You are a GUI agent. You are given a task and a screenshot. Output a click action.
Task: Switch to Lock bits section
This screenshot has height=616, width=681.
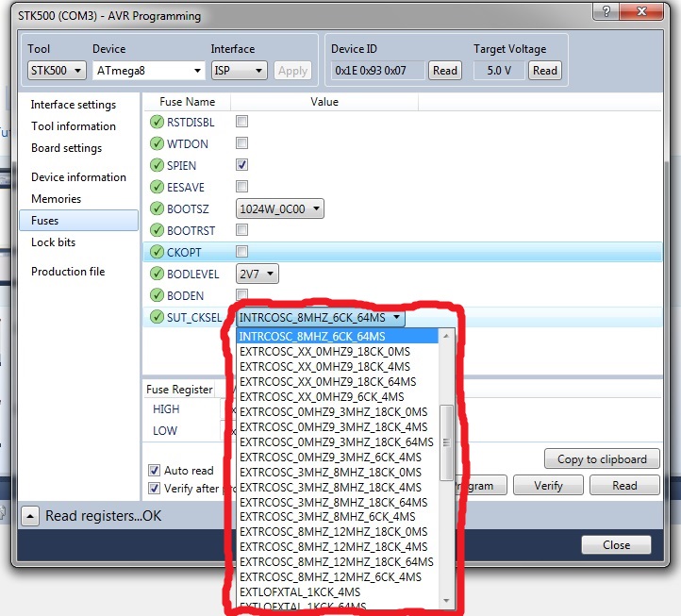pos(53,242)
